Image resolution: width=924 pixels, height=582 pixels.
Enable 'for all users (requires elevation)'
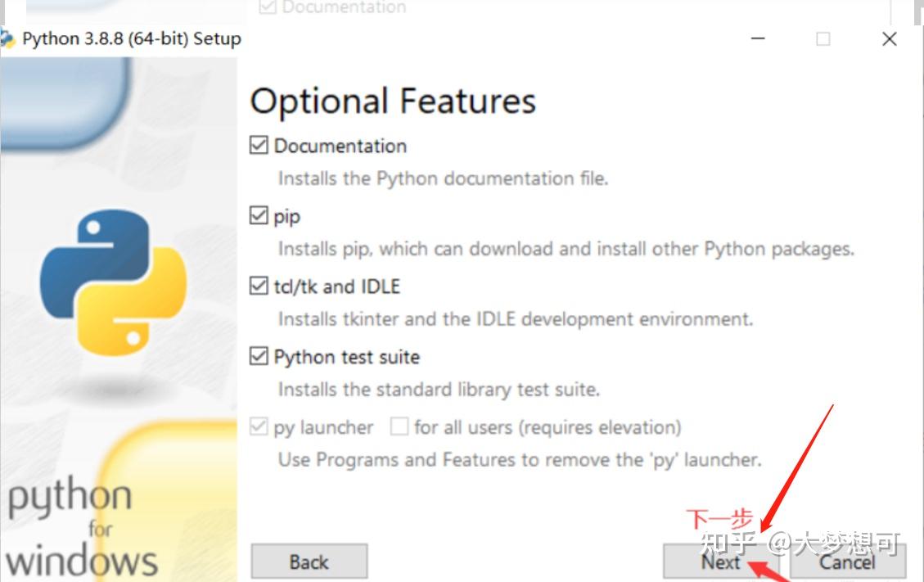coord(400,426)
